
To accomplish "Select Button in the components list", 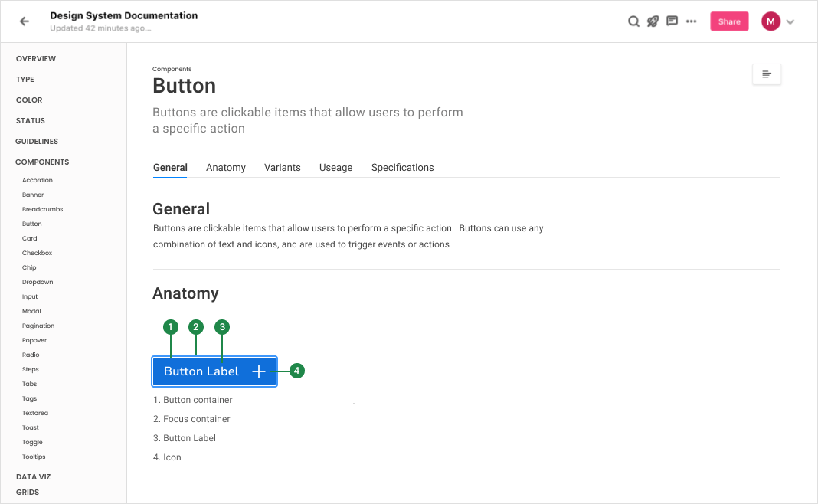I will click(x=32, y=224).
